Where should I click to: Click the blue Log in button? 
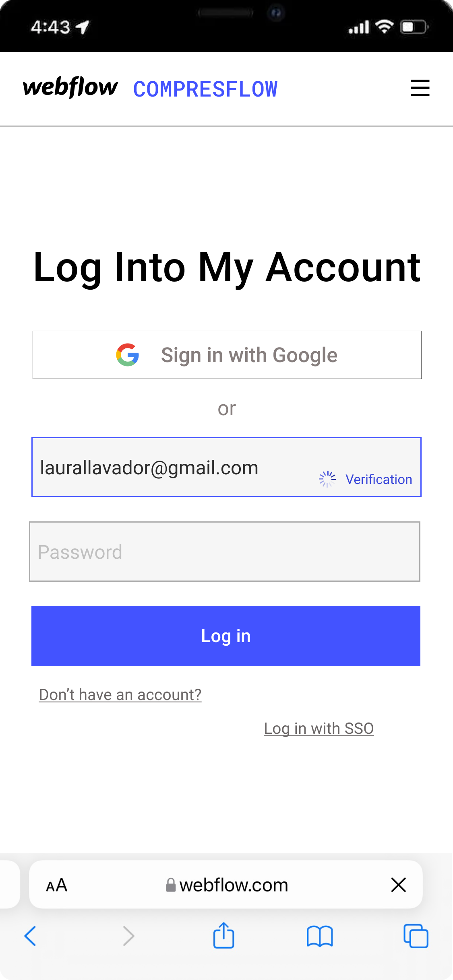[226, 636]
